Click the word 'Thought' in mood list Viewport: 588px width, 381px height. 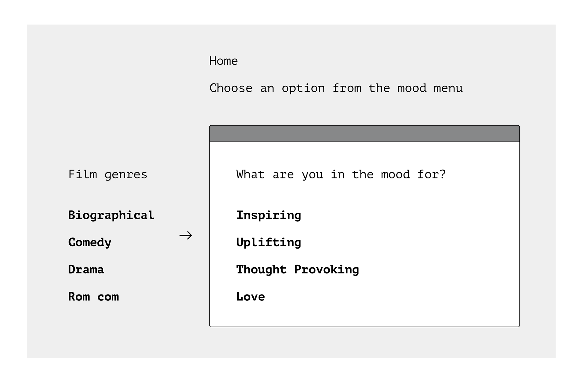tap(261, 269)
